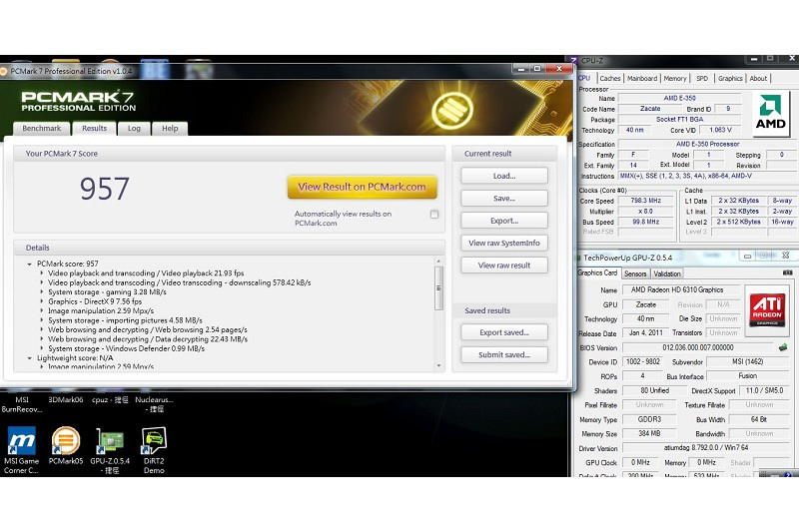Open the PCMark Help tab

point(170,129)
